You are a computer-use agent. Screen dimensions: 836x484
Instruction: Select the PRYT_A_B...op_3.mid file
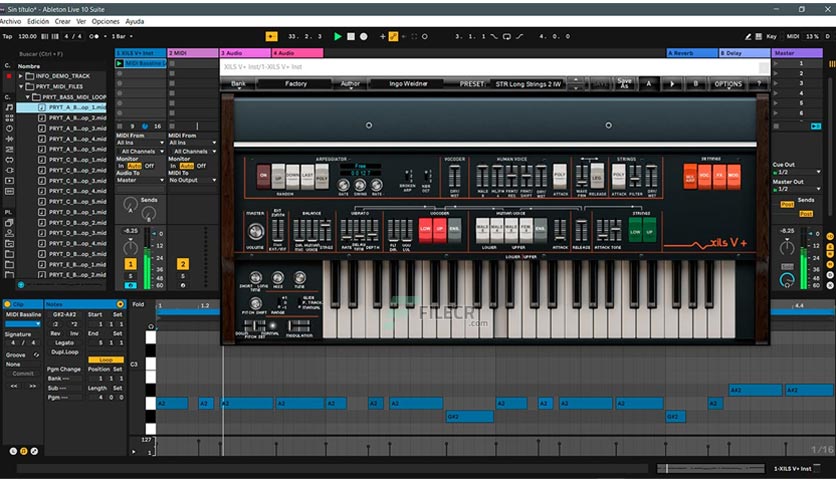tap(77, 127)
